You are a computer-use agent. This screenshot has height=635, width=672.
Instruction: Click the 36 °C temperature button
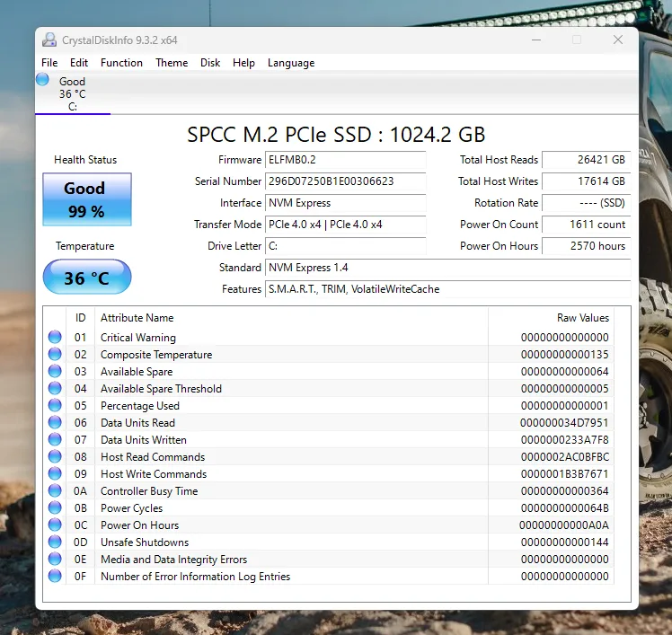[86, 278]
